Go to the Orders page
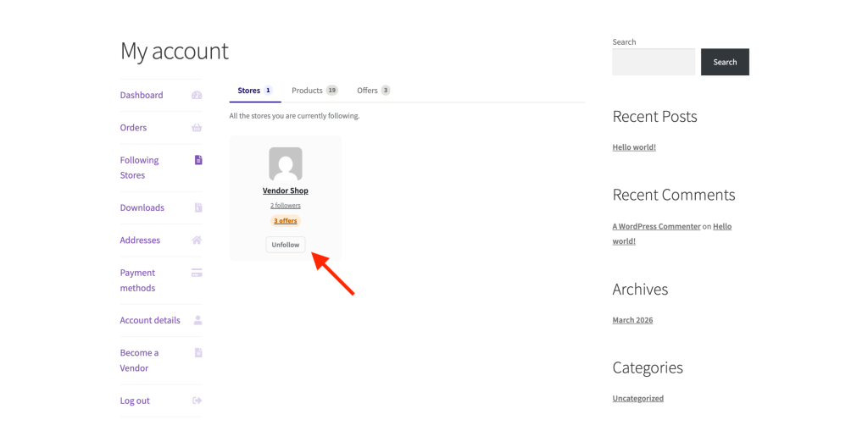868x431 pixels. [x=133, y=128]
